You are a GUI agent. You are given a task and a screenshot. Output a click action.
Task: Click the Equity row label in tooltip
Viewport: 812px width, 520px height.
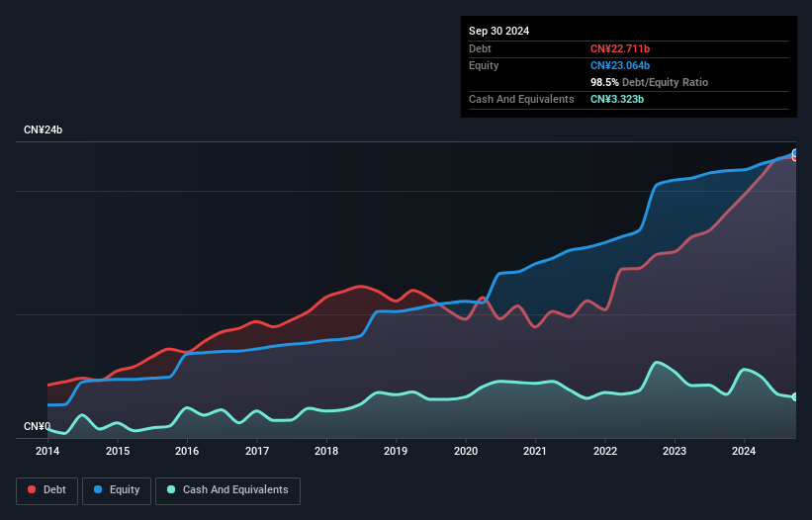(484, 65)
